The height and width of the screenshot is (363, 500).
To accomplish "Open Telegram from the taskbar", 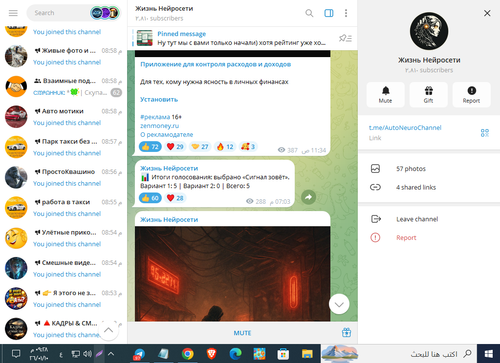I will coord(139,354).
